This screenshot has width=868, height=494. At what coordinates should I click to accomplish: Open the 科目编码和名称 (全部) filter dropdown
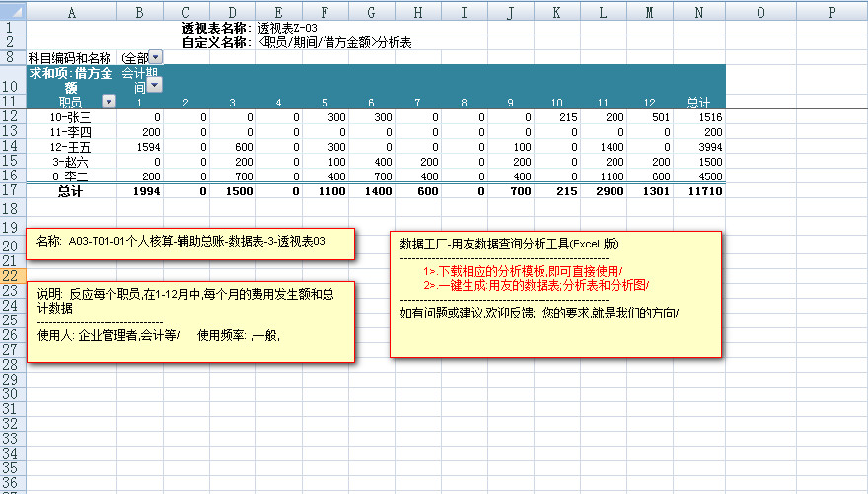point(156,58)
